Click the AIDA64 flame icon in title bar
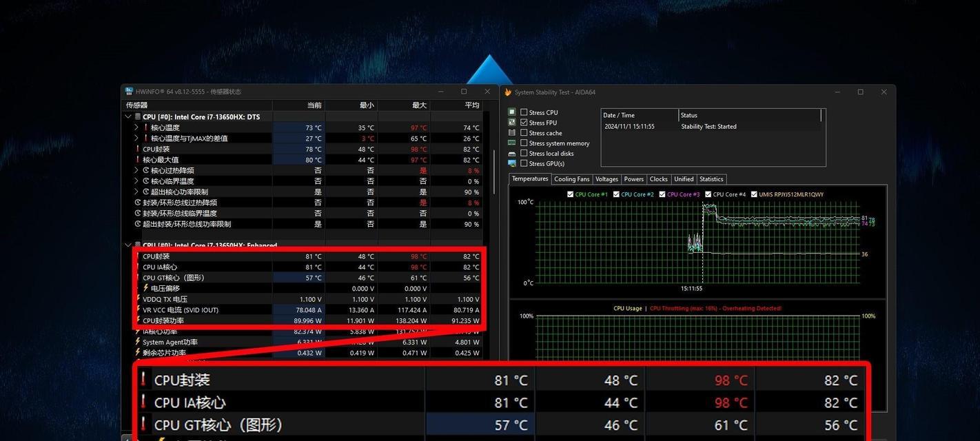The height and width of the screenshot is (441, 980). 508,92
